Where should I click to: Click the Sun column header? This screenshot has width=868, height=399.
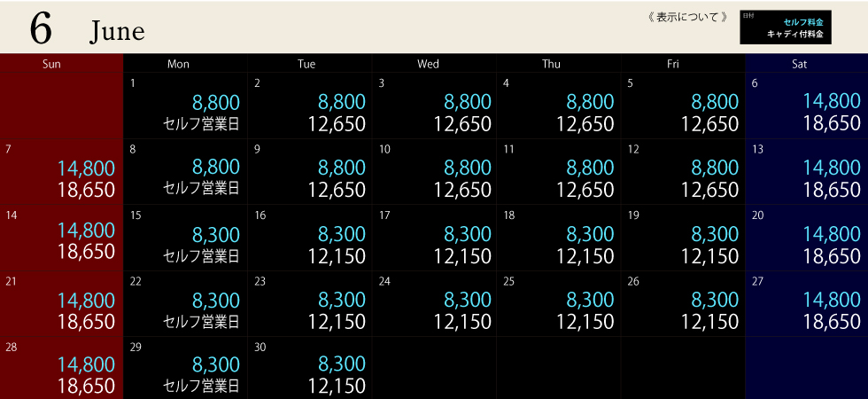(x=51, y=64)
